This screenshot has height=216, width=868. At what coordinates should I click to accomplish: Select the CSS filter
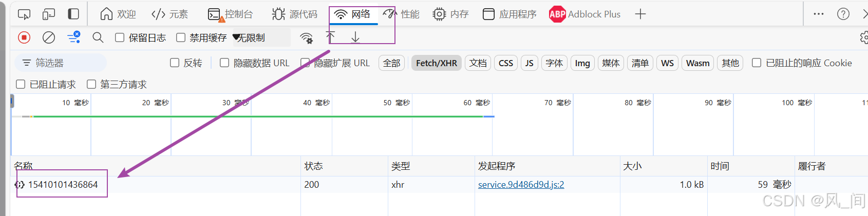pos(506,63)
